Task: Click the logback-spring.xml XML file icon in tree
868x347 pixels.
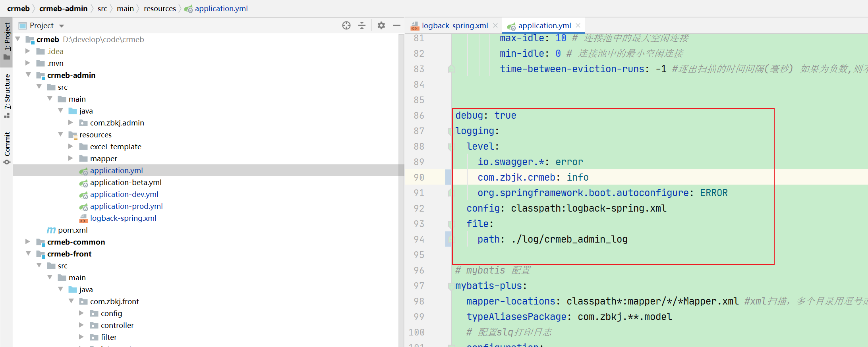Action: [83, 218]
